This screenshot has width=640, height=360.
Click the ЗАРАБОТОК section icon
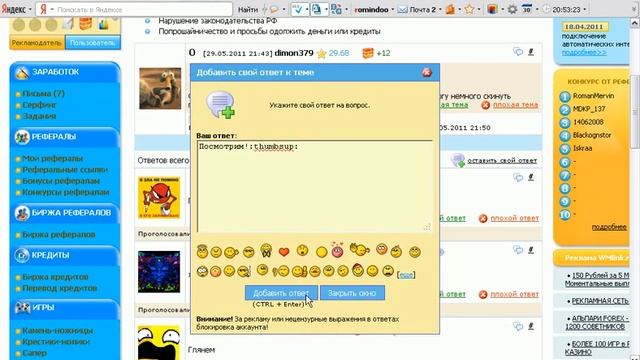click(x=22, y=72)
